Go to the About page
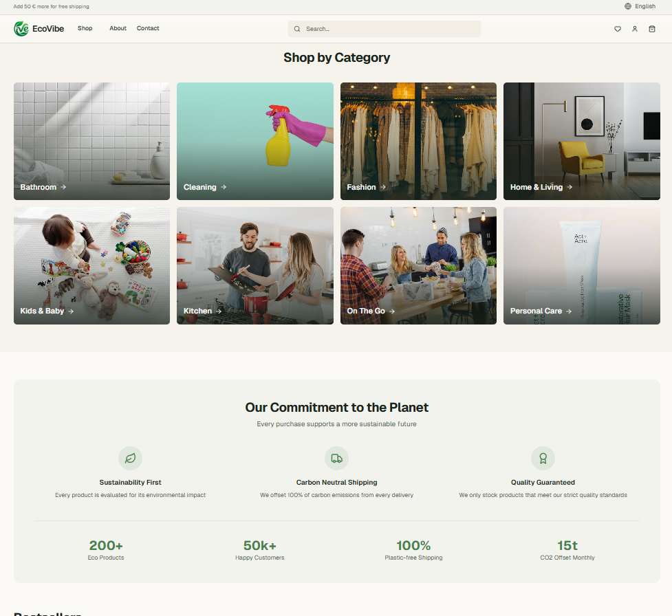 click(118, 28)
